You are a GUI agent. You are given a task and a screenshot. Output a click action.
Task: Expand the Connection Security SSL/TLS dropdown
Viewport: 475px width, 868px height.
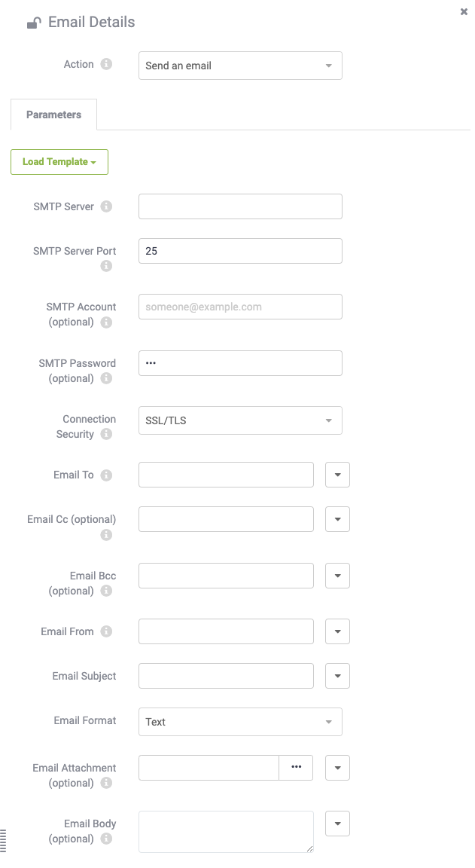(240, 420)
